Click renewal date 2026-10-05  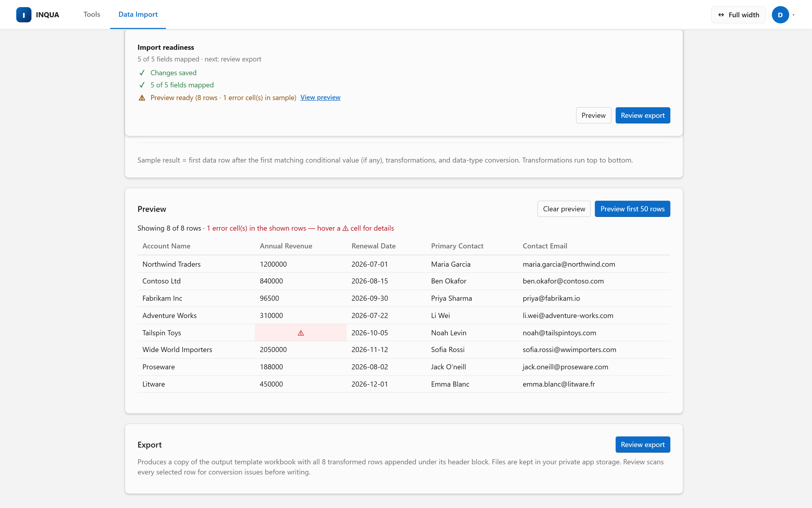pyautogui.click(x=369, y=333)
